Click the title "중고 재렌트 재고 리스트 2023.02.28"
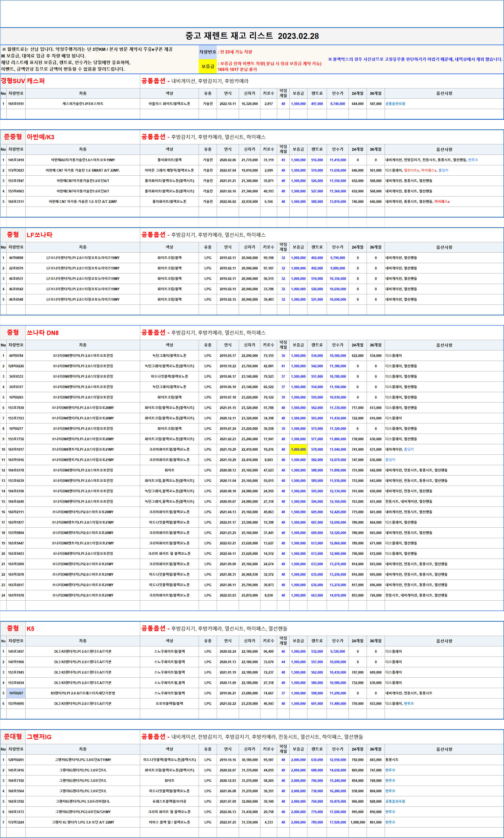The image size is (504, 838). pyautogui.click(x=252, y=36)
